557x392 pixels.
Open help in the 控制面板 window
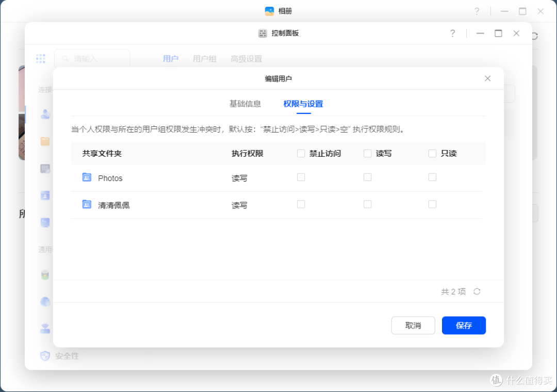452,33
